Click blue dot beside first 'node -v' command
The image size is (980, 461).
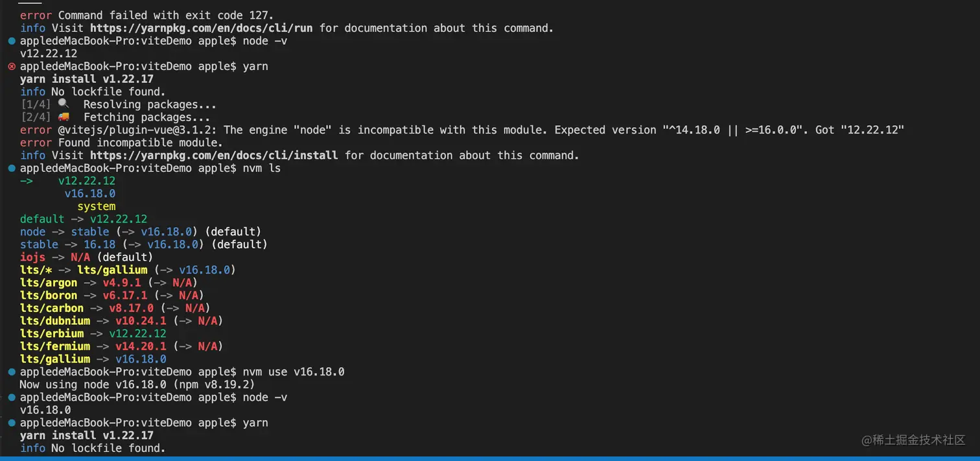tap(12, 41)
